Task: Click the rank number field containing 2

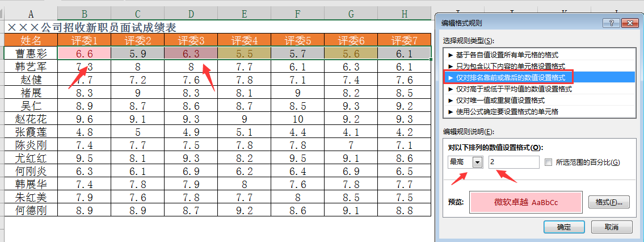Action: pyautogui.click(x=514, y=162)
